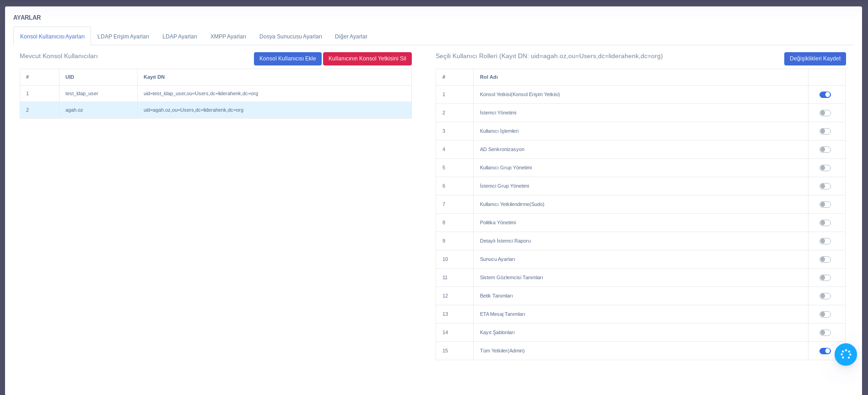Disable the Tüm Yetkiler(Admin) toggle
The image size is (868, 395).
click(825, 351)
